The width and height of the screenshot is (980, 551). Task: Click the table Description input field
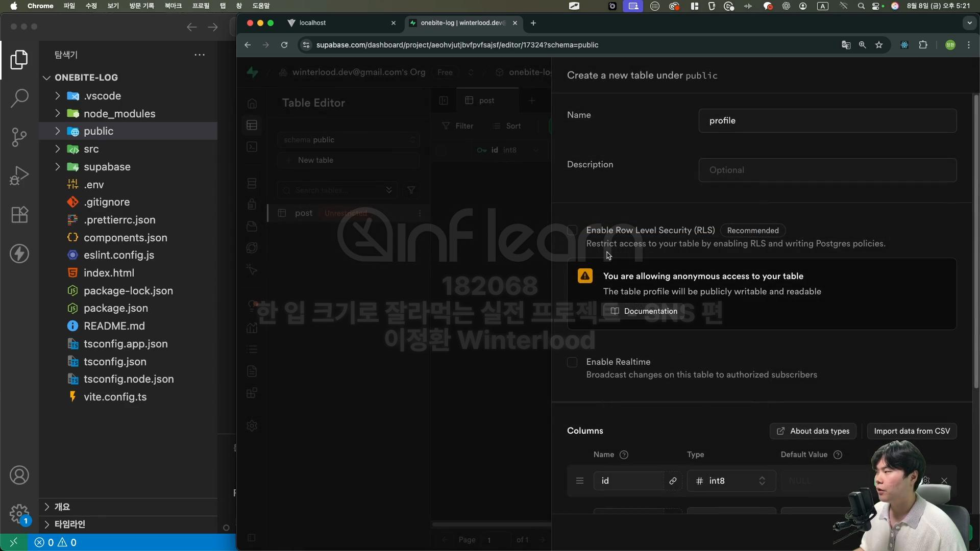[827, 170]
